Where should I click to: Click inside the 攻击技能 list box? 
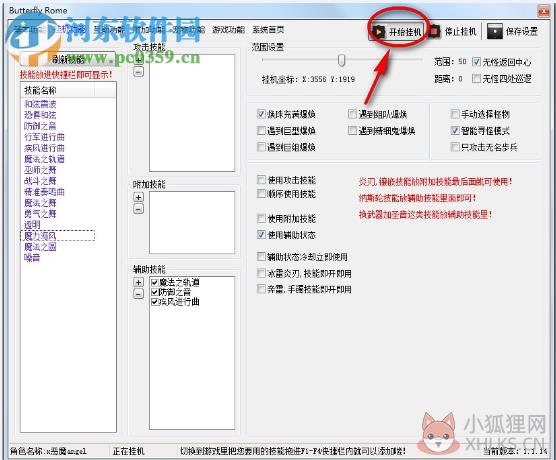192,113
